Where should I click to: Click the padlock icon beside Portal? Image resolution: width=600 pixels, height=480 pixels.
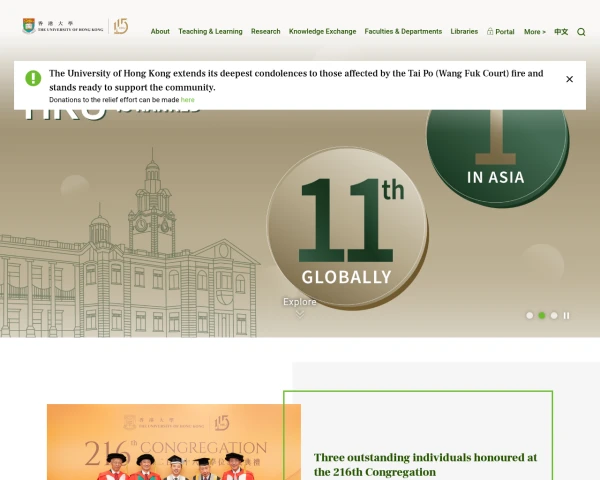coord(490,31)
